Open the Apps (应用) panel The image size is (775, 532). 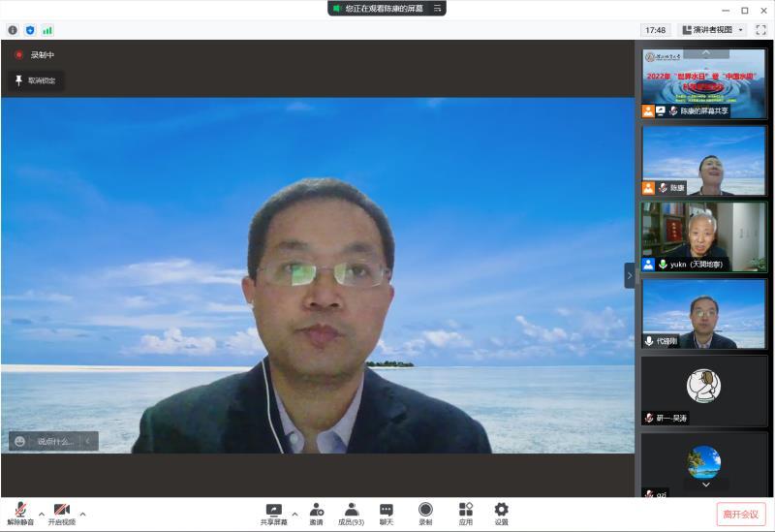[466, 513]
